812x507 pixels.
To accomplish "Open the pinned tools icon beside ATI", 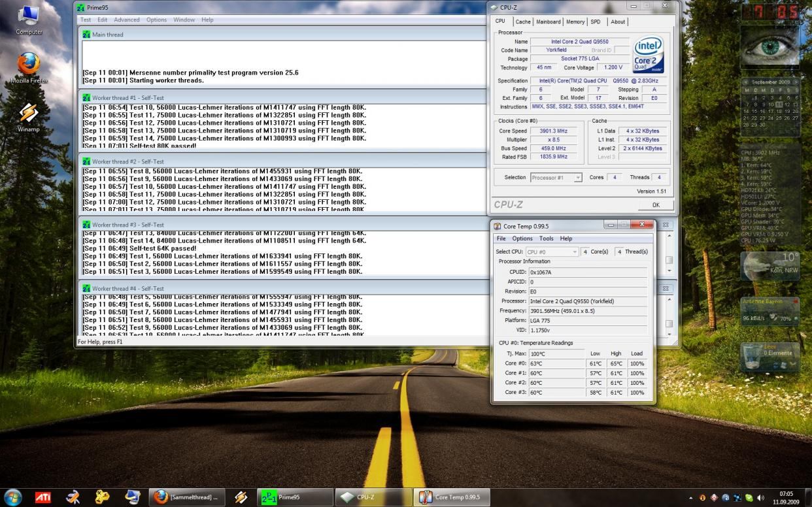I will click(73, 497).
